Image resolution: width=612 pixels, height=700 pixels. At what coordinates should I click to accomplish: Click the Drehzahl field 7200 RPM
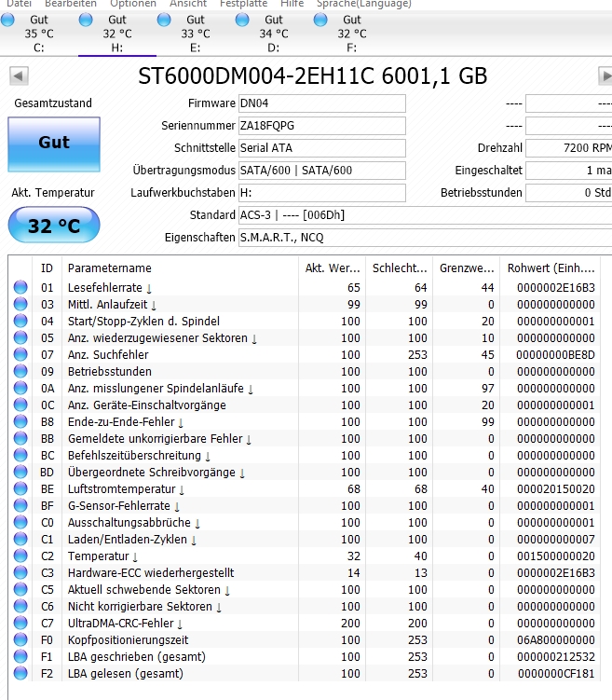point(569,148)
